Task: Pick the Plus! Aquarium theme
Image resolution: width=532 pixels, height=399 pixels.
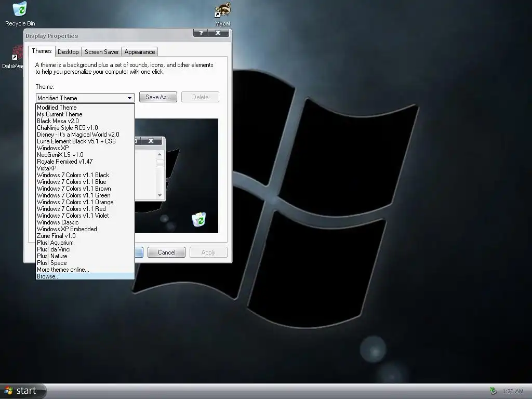Action: [85, 243]
